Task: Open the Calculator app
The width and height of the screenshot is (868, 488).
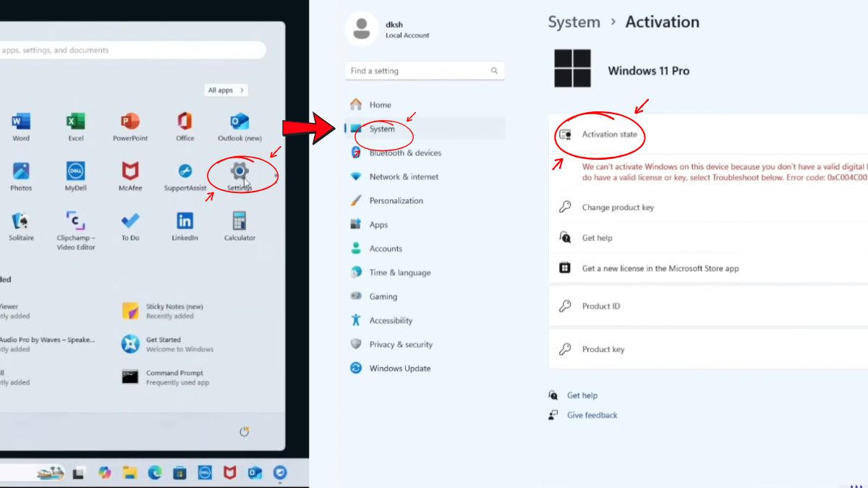Action: pos(239,226)
